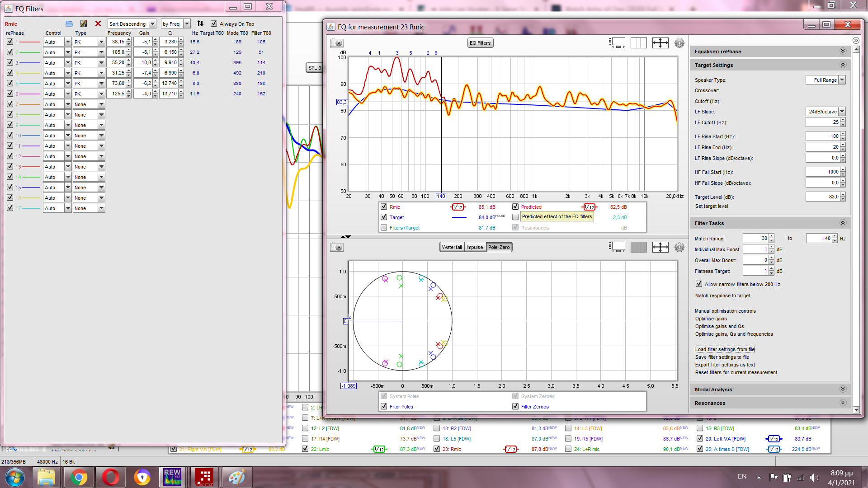Delete filters with red X icon

[98, 24]
